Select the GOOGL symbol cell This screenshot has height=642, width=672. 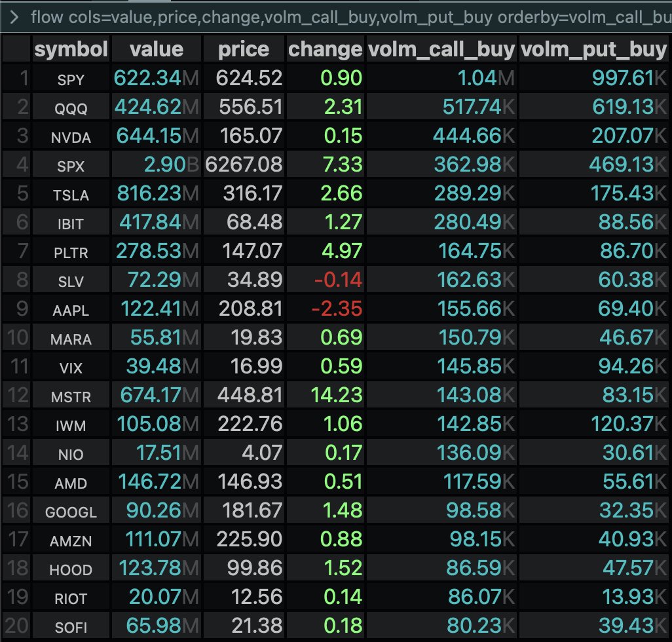(x=71, y=511)
